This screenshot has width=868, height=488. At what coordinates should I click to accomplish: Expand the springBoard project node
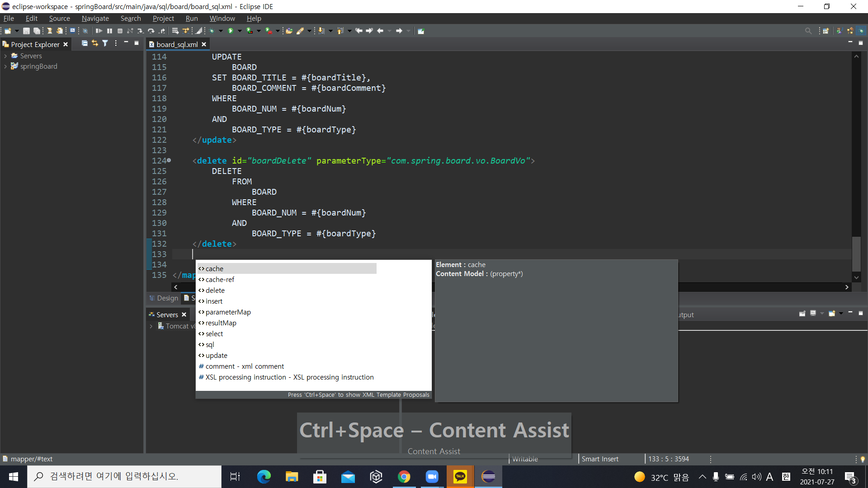(5, 66)
